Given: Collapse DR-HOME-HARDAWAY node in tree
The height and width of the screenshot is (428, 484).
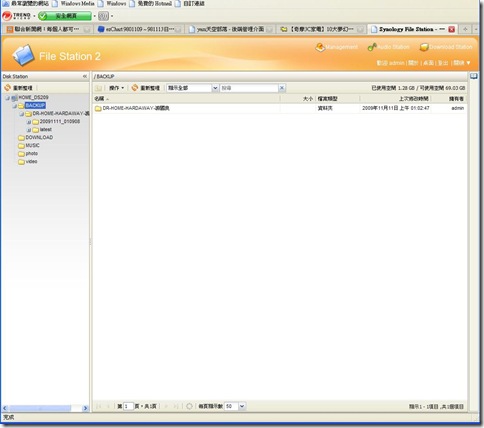Looking at the screenshot, I should (x=22, y=114).
